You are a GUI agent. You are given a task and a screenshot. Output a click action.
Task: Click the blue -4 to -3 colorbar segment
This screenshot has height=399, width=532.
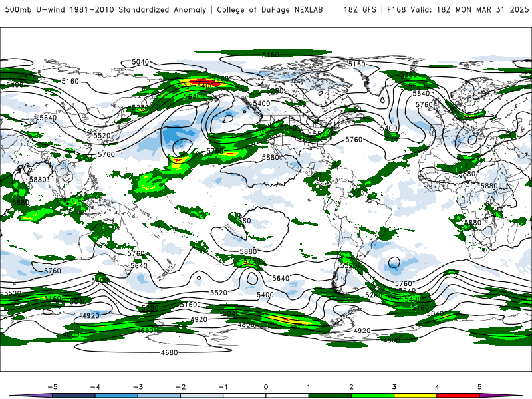(116, 396)
